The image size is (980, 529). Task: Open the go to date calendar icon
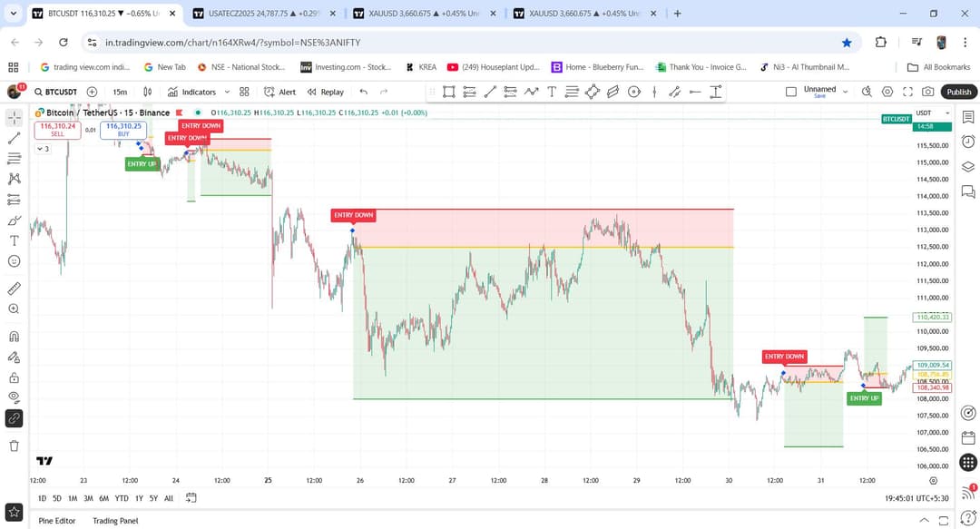[191, 498]
